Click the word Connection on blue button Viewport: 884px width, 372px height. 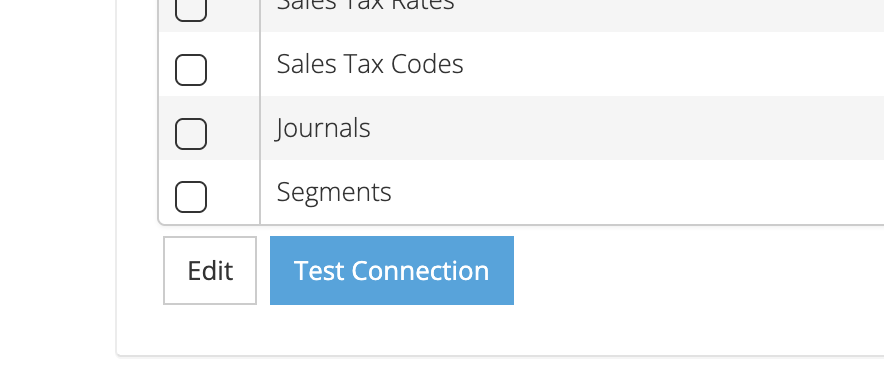click(x=421, y=271)
